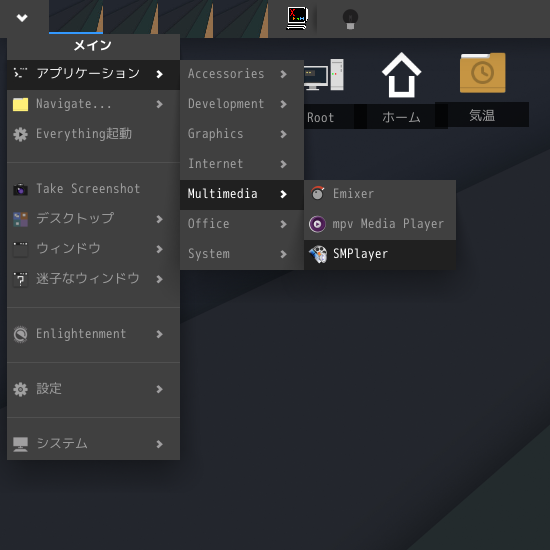550x550 pixels.
Task: Click the Take Screenshot camera icon
Action: pos(20,189)
